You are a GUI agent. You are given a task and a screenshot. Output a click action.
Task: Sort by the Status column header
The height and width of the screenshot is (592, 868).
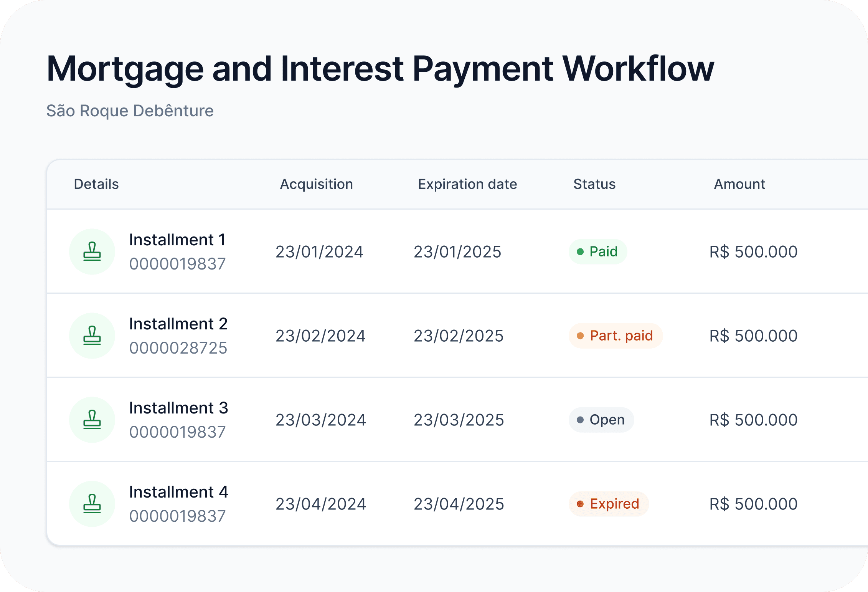pyautogui.click(x=594, y=184)
